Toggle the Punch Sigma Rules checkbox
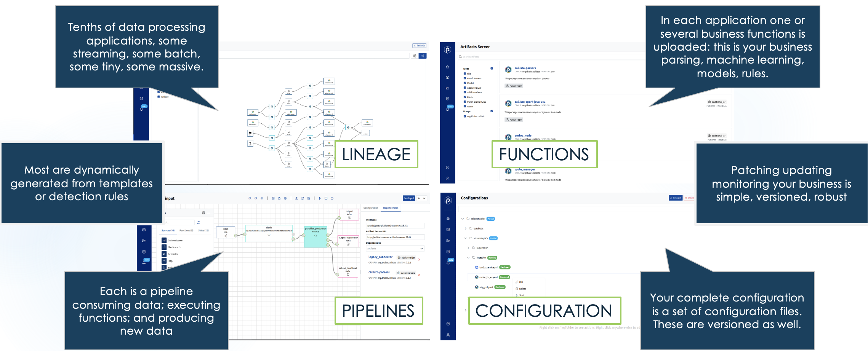 465,102
